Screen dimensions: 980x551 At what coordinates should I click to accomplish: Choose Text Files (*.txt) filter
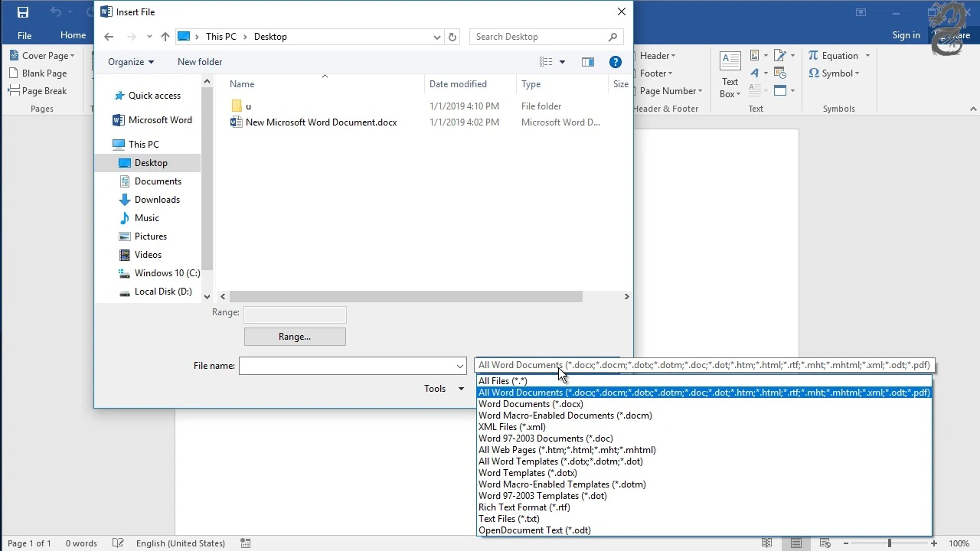click(x=704, y=519)
